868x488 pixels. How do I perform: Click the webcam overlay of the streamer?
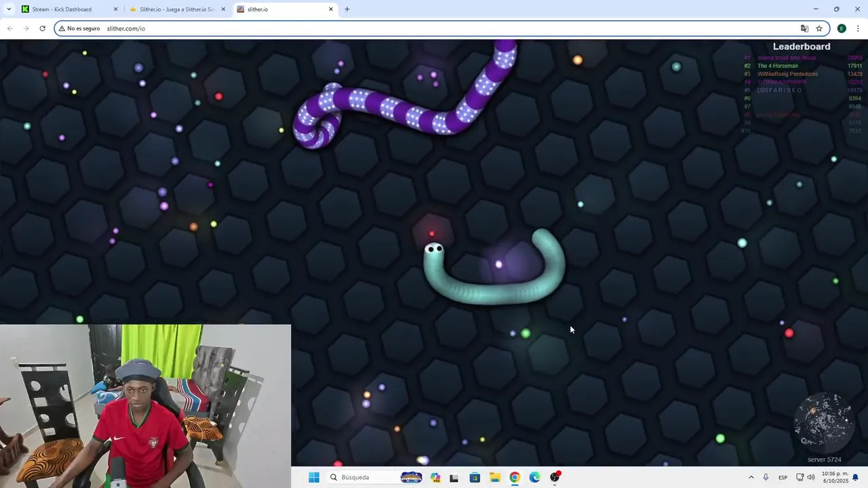pos(145,406)
